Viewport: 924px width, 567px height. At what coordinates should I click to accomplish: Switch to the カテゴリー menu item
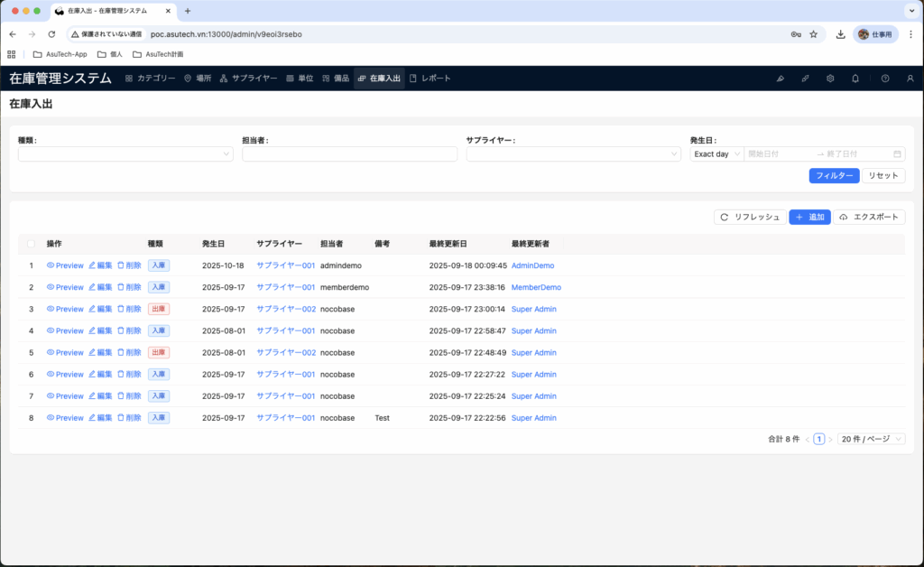pos(151,79)
